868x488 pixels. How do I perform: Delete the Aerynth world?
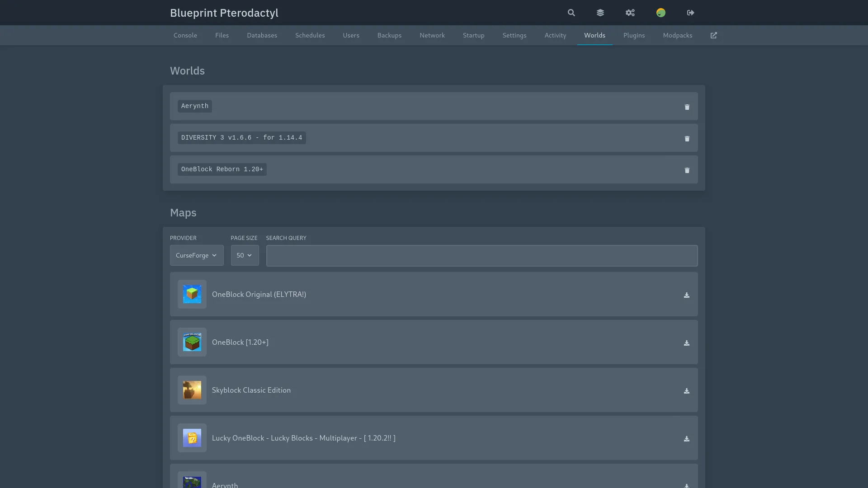click(687, 107)
